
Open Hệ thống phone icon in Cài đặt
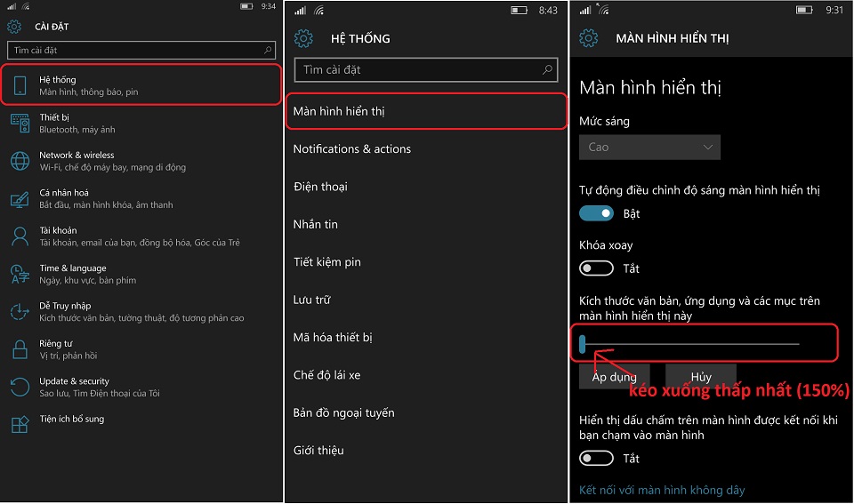[20, 85]
